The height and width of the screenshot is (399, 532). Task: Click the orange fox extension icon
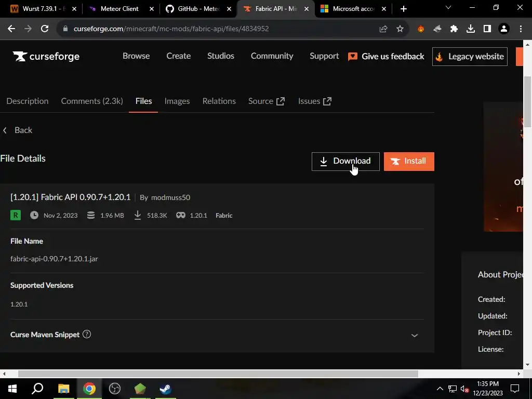coord(421,29)
